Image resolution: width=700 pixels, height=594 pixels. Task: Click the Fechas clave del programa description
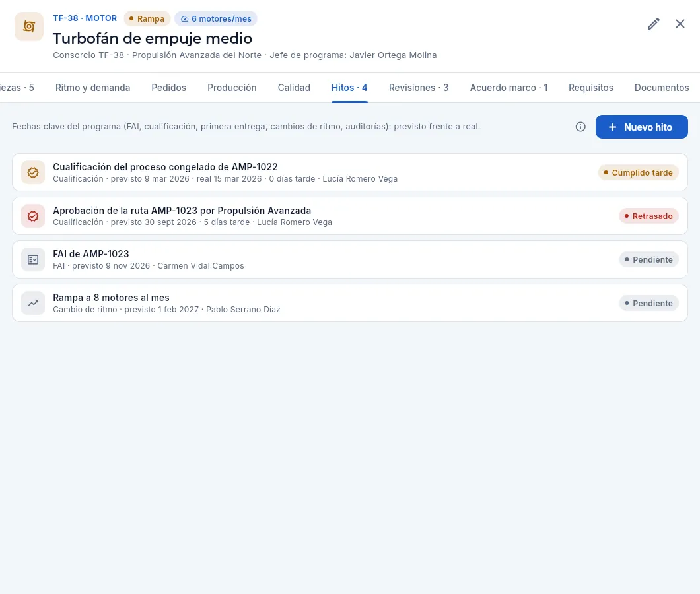[246, 127]
